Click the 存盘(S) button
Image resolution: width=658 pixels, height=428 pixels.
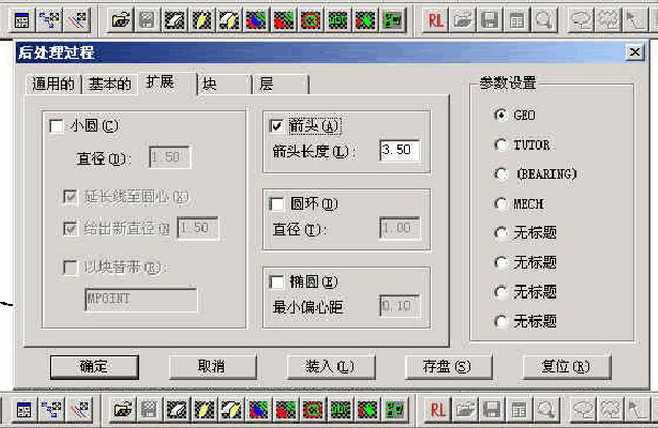click(x=448, y=367)
